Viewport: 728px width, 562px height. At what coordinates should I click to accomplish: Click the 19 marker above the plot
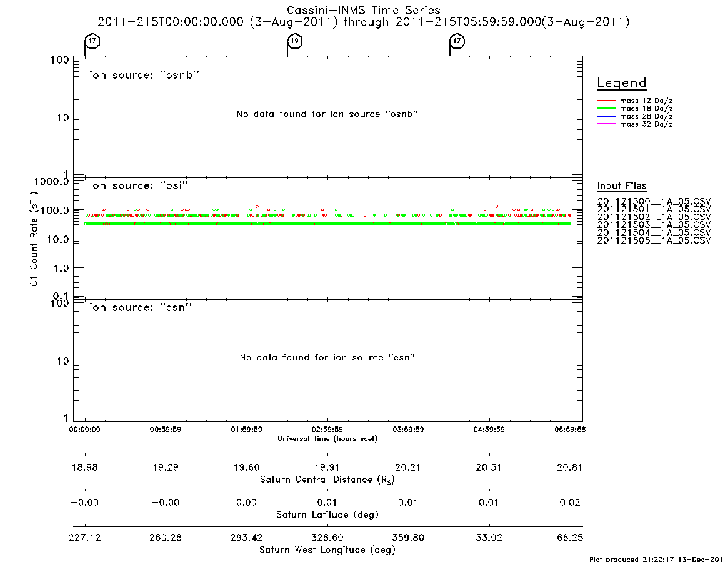tap(295, 41)
